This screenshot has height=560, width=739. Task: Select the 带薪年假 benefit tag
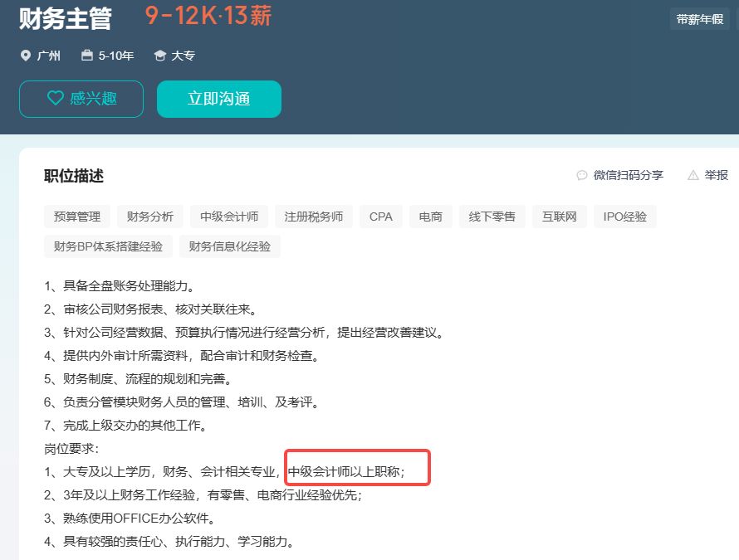[701, 17]
